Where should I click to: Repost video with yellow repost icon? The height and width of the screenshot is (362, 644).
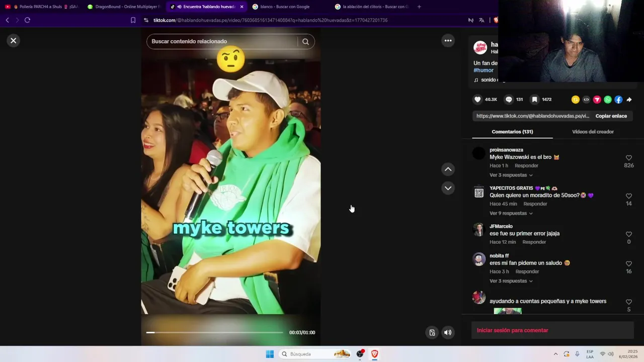[x=576, y=100]
